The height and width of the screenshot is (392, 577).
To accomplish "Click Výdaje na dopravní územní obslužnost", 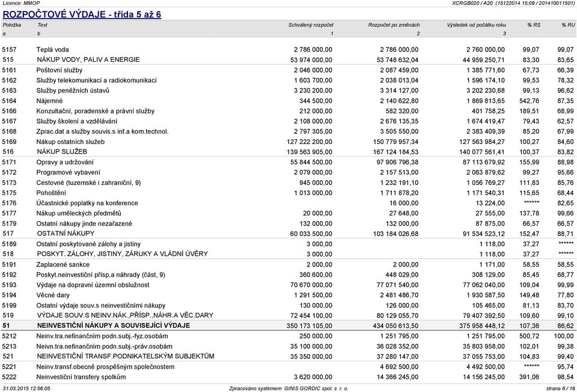I will click(93, 285).
